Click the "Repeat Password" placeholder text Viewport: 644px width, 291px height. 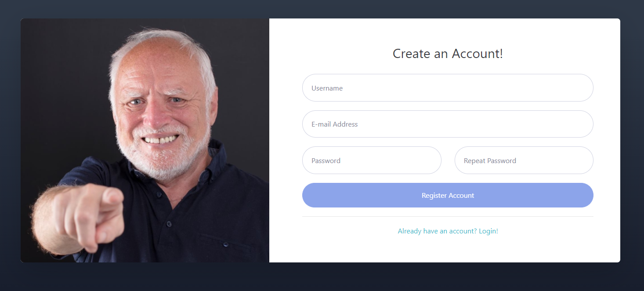(490, 161)
